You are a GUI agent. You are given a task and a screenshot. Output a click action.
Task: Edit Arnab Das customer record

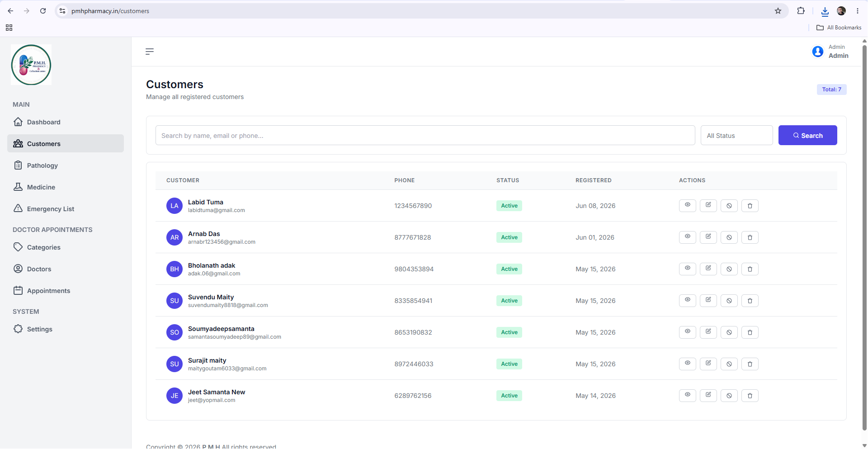708,237
